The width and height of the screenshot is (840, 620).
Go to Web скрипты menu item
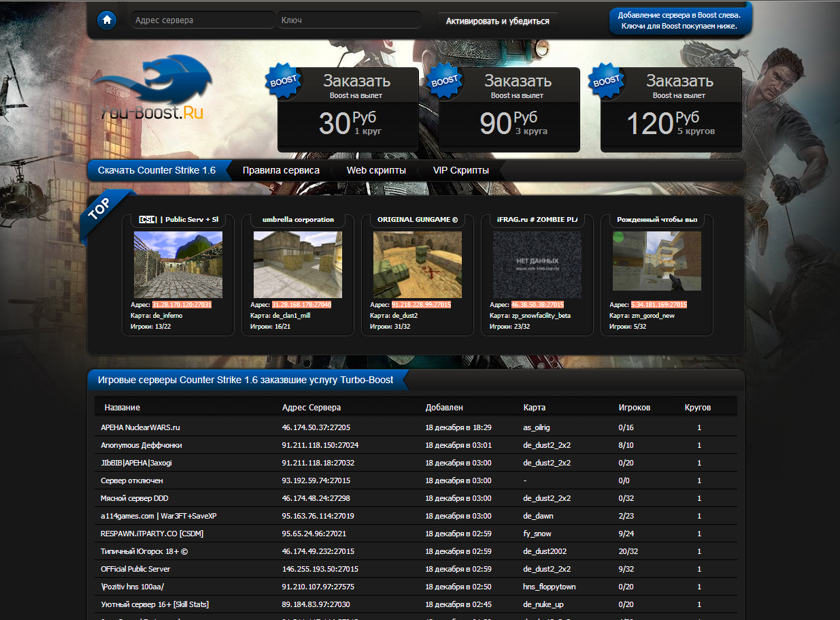pos(376,170)
